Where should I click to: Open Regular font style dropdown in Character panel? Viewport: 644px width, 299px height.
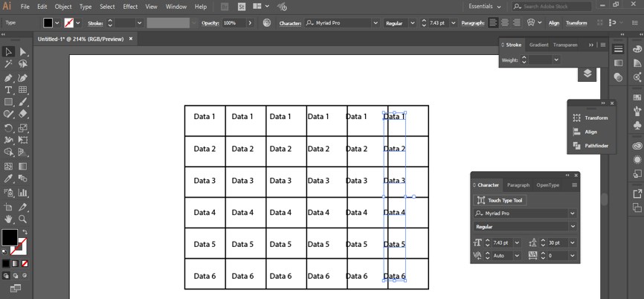[x=573, y=226]
